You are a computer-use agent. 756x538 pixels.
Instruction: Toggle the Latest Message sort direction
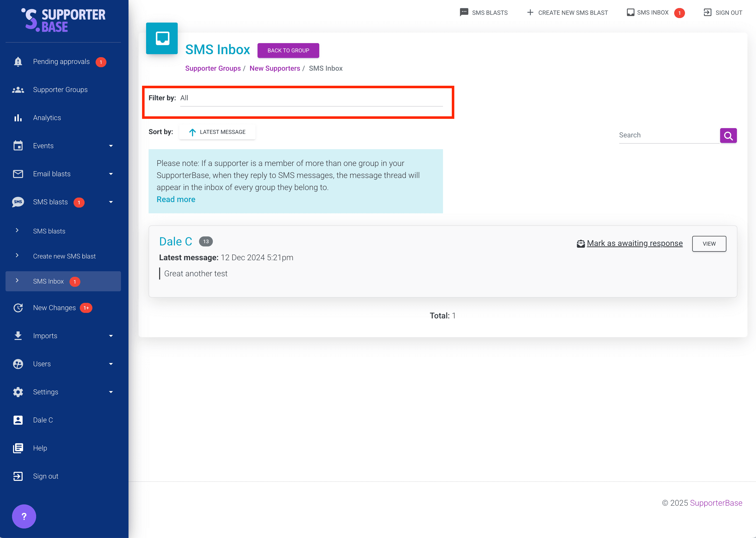pos(217,132)
